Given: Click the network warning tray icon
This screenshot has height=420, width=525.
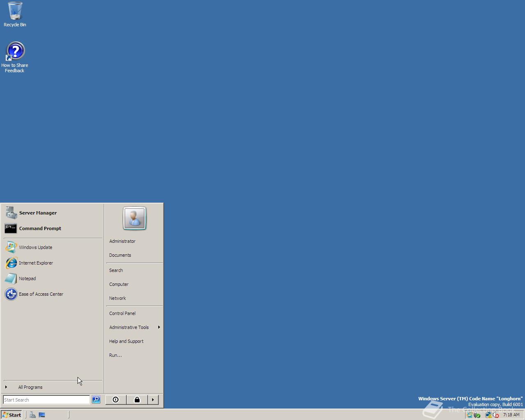Looking at the screenshot, I should click(x=488, y=415).
